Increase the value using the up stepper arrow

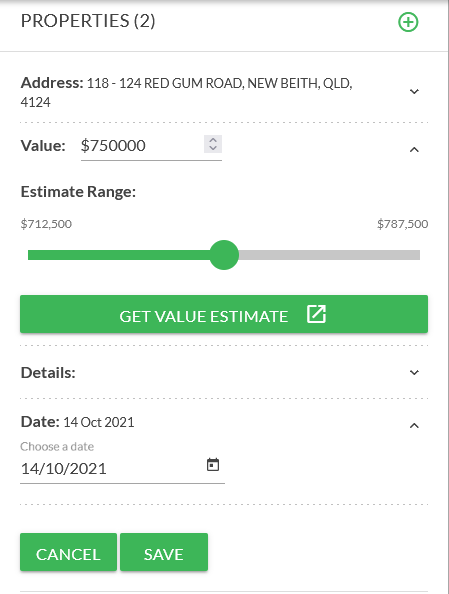pos(213,140)
